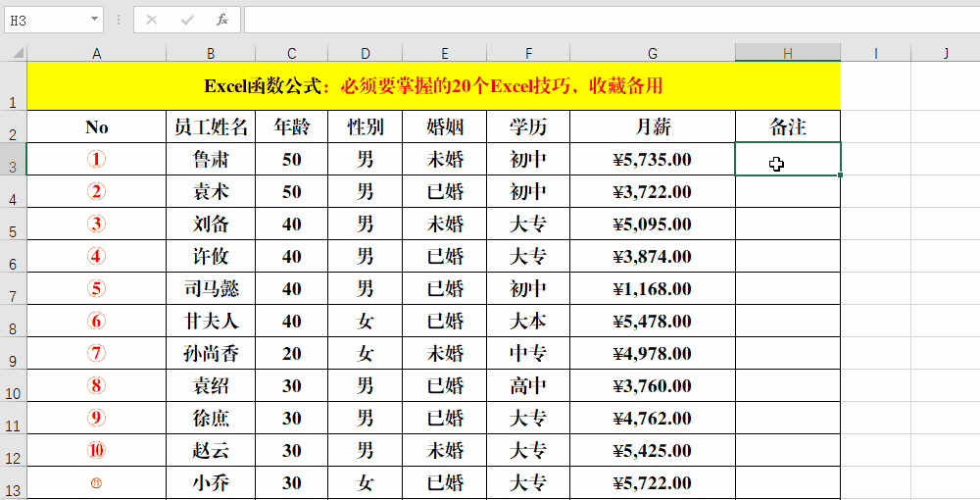The width and height of the screenshot is (980, 500).
Task: Click the '月薪' header cell
Action: click(653, 126)
